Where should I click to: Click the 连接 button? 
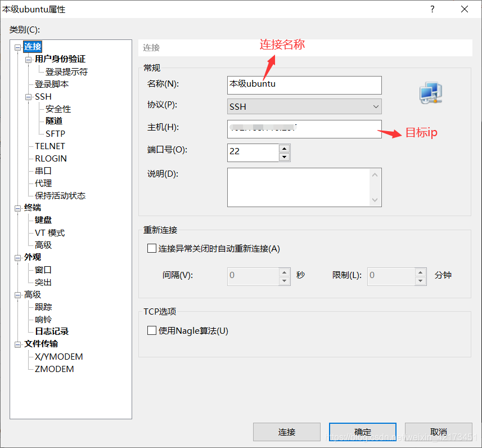pyautogui.click(x=287, y=432)
